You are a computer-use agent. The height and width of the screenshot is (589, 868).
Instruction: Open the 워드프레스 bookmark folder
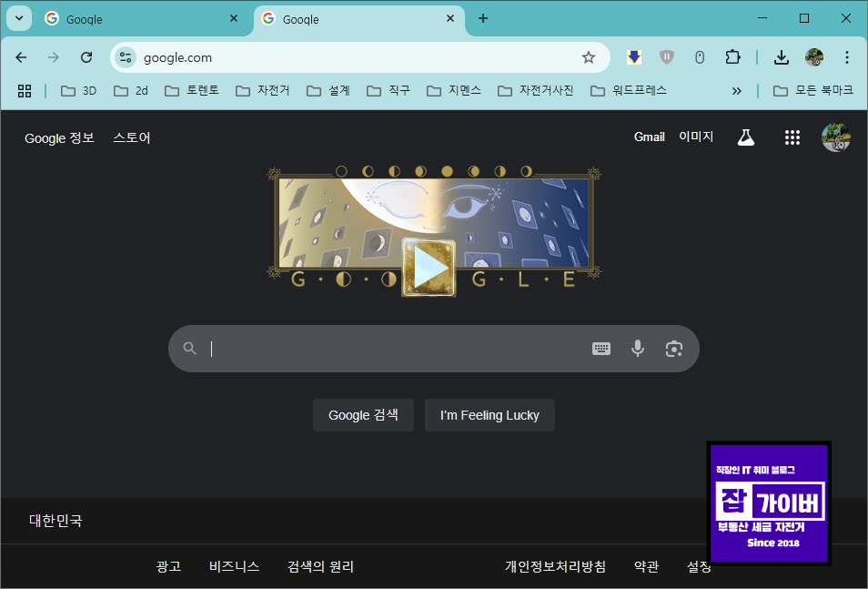(629, 90)
